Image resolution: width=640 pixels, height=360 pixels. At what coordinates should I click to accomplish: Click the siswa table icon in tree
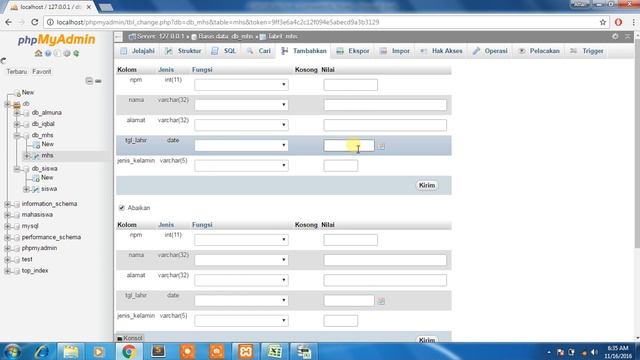click(x=36, y=189)
